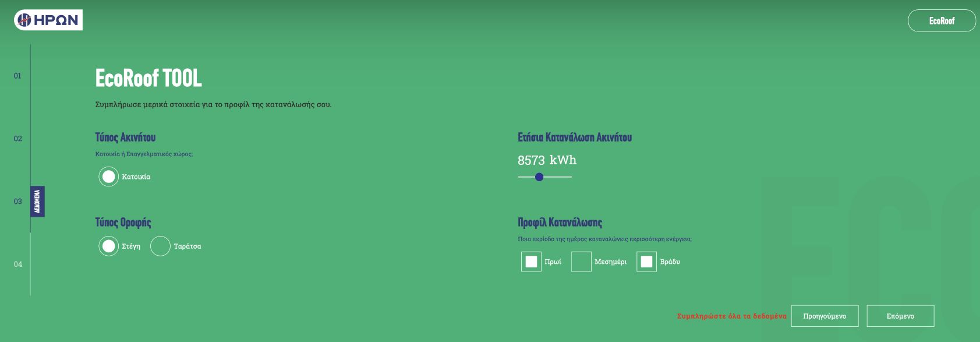Click the Ετήσια Κατανάλωση Ακινήτου heading
The width and height of the screenshot is (980, 342).
click(575, 137)
